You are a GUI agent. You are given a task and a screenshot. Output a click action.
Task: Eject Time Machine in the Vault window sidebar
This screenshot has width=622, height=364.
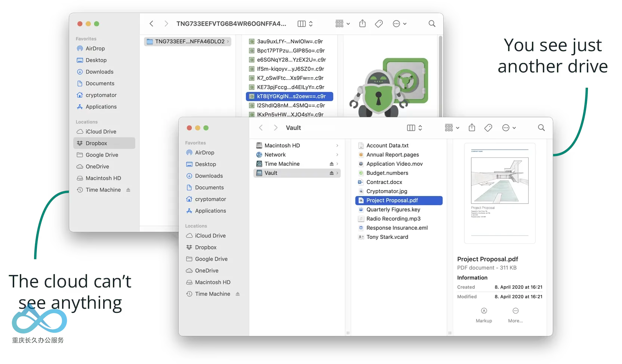click(237, 294)
